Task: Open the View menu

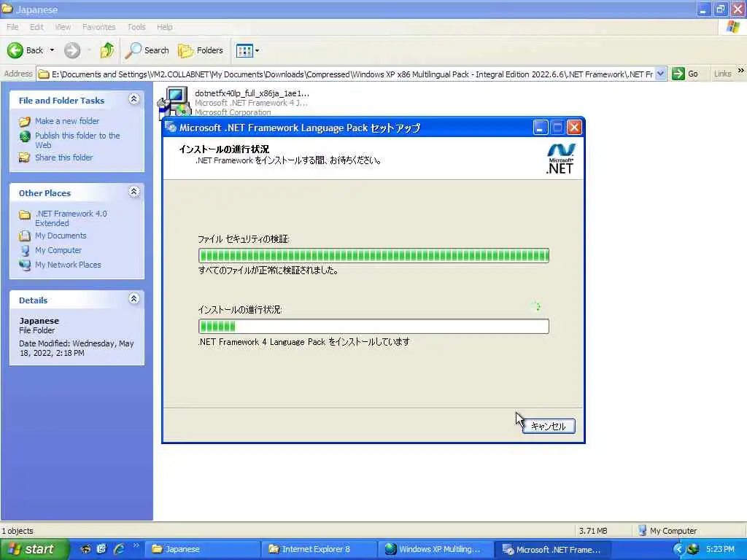Action: click(x=63, y=27)
